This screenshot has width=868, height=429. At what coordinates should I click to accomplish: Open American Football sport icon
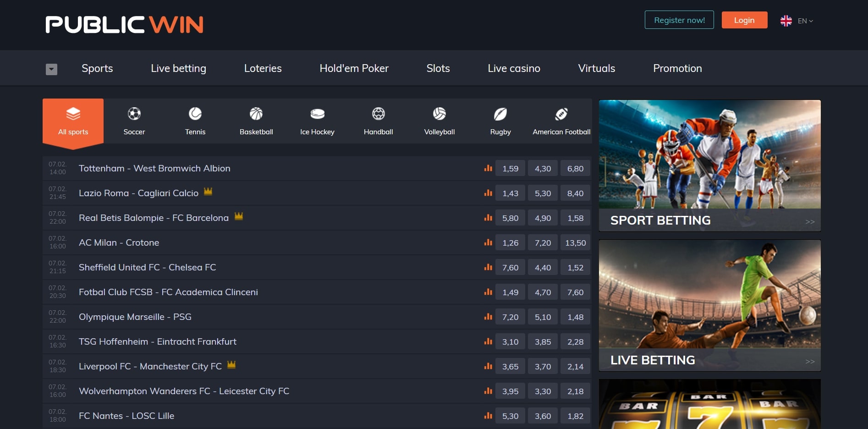pos(561,114)
